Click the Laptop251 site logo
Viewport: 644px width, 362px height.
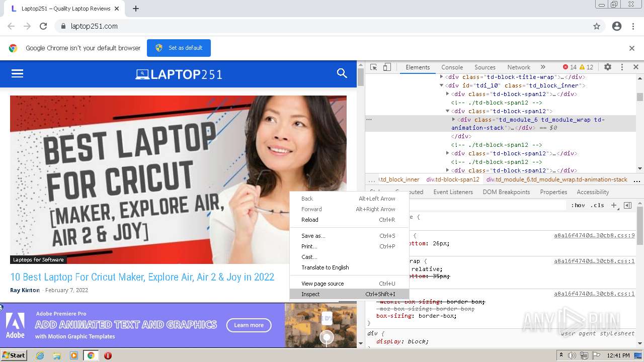pyautogui.click(x=179, y=74)
